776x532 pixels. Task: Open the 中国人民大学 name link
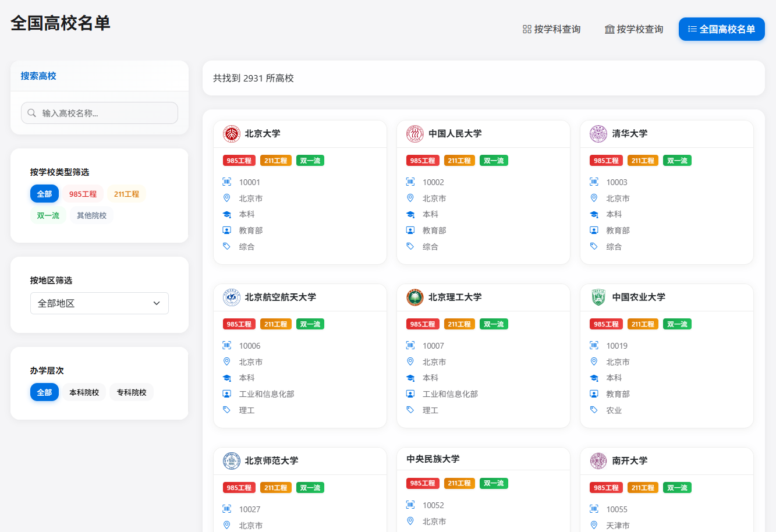(x=455, y=134)
